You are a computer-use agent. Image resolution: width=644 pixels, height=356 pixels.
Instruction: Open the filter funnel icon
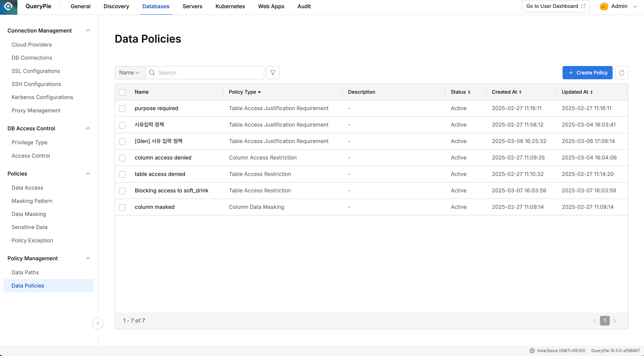[273, 73]
